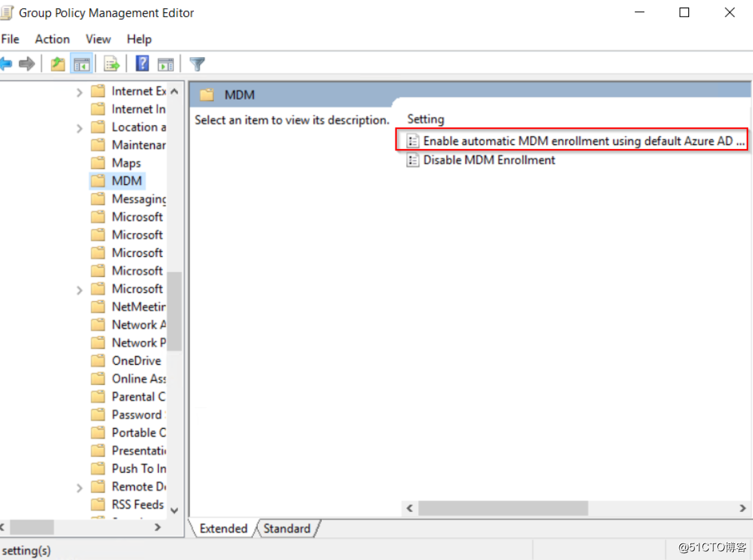Open the File menu
This screenshot has width=753, height=560.
pyautogui.click(x=10, y=39)
